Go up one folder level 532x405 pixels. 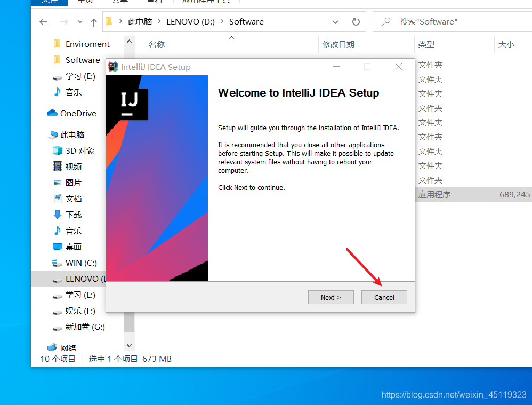(x=94, y=22)
